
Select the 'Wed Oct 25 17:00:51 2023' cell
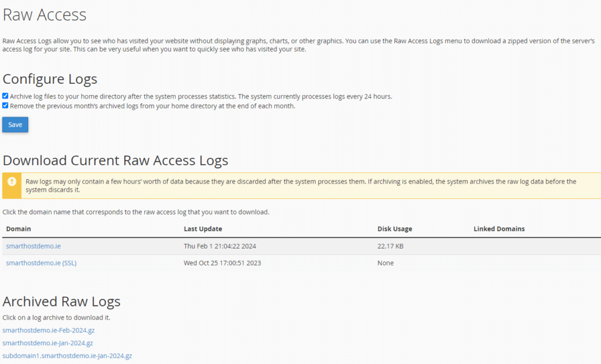(222, 263)
